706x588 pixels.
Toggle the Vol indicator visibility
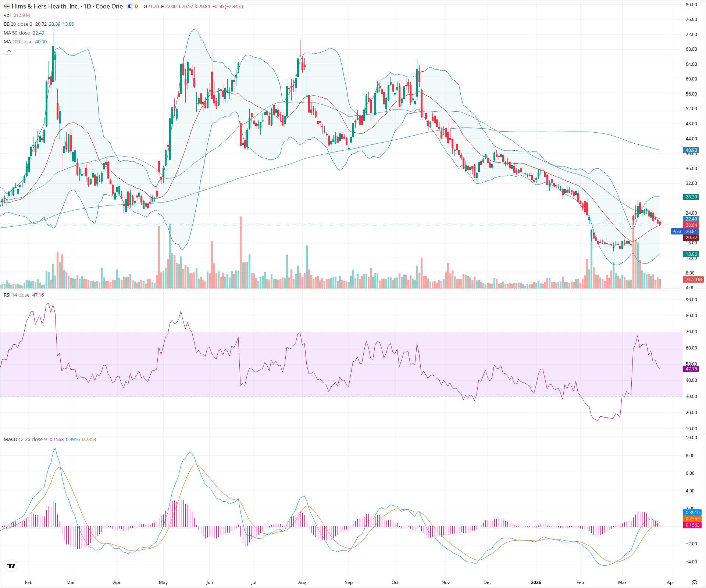7,15
